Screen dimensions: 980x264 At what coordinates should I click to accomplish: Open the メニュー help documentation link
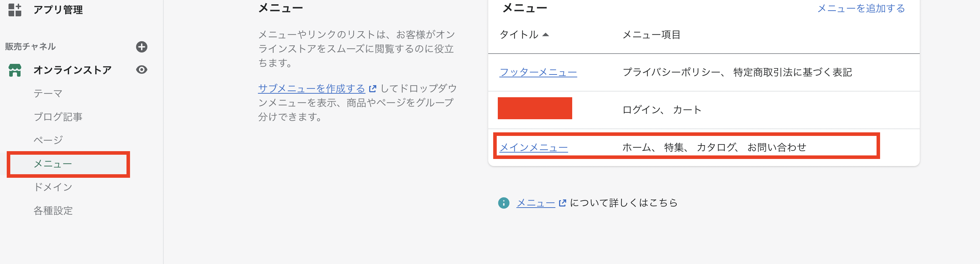tap(536, 203)
